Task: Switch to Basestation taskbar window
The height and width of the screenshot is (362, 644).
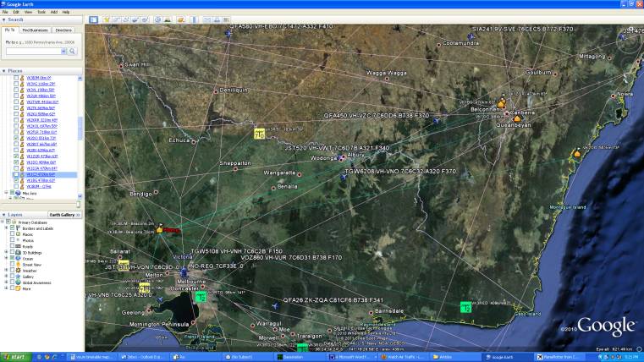Action: coord(300,357)
